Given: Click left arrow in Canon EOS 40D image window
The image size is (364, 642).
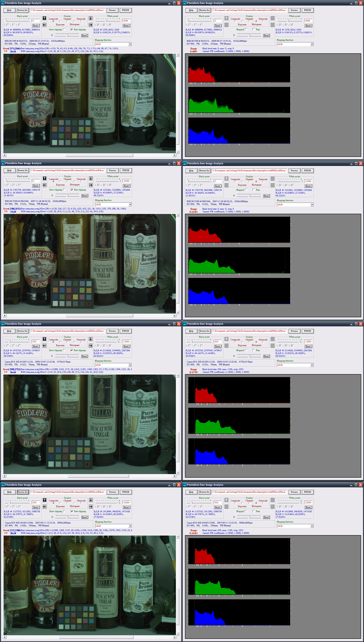Looking at the screenshot, I should tap(44, 507).
